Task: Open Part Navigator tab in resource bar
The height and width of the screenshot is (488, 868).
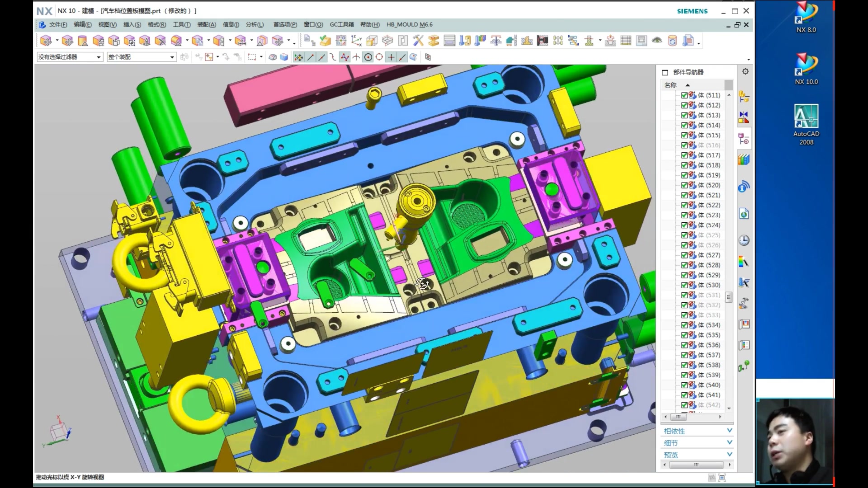Action: click(744, 139)
